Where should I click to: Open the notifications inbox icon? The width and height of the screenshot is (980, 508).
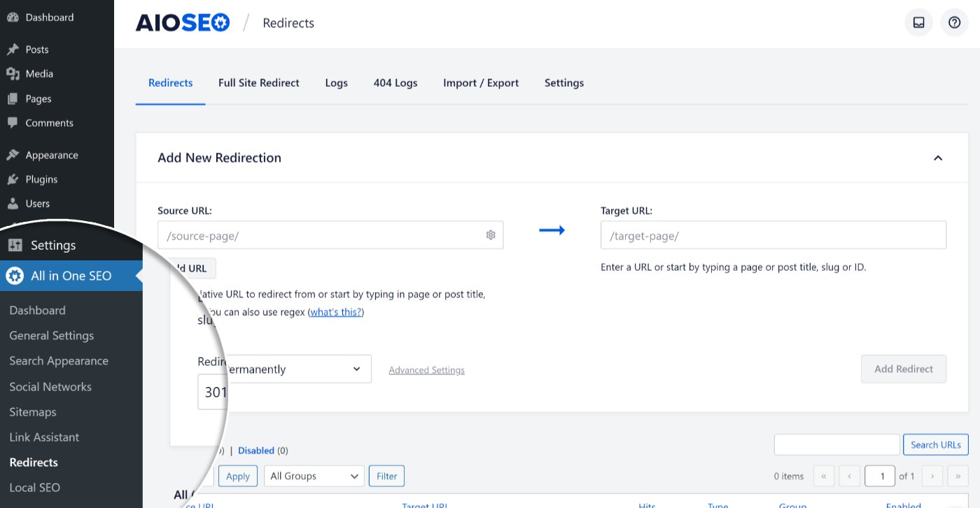point(918,22)
